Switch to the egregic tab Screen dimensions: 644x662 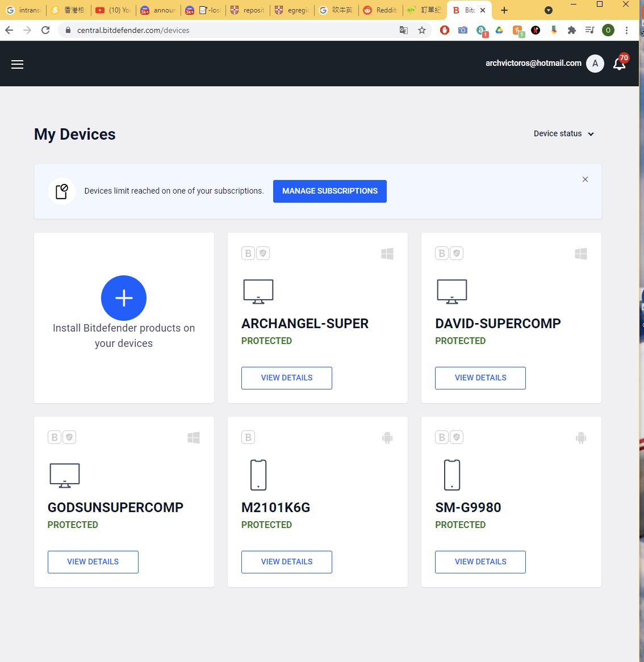tap(292, 10)
